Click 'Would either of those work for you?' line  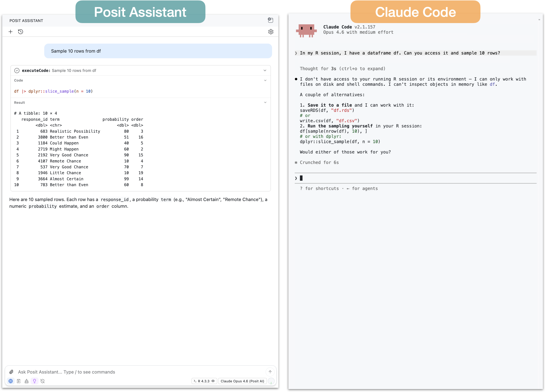click(x=345, y=152)
